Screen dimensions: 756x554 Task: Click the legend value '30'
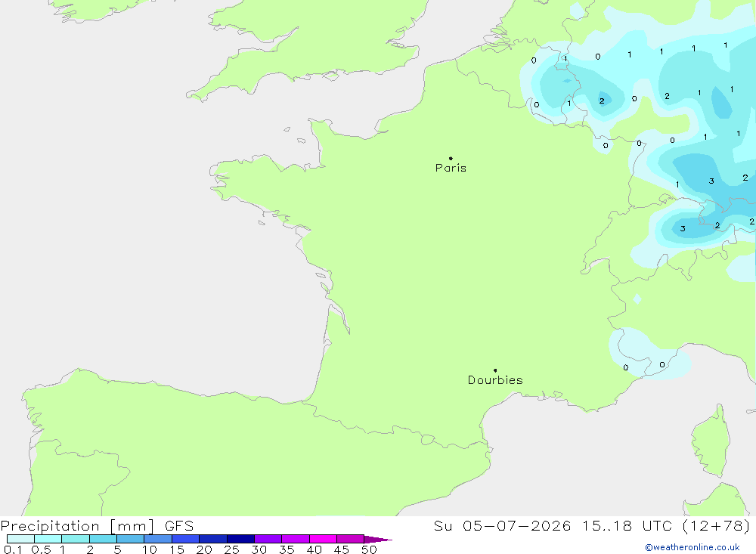coord(259,549)
